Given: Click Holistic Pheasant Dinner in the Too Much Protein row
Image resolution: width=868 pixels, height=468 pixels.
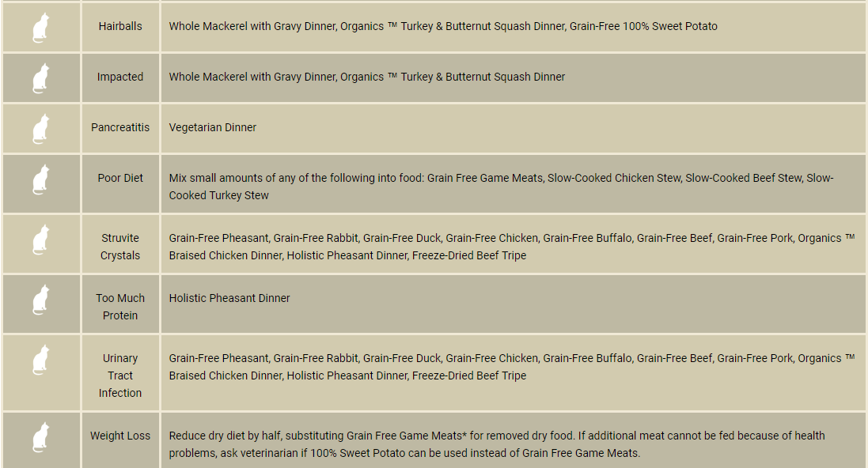Looking at the screenshot, I should 229,298.
